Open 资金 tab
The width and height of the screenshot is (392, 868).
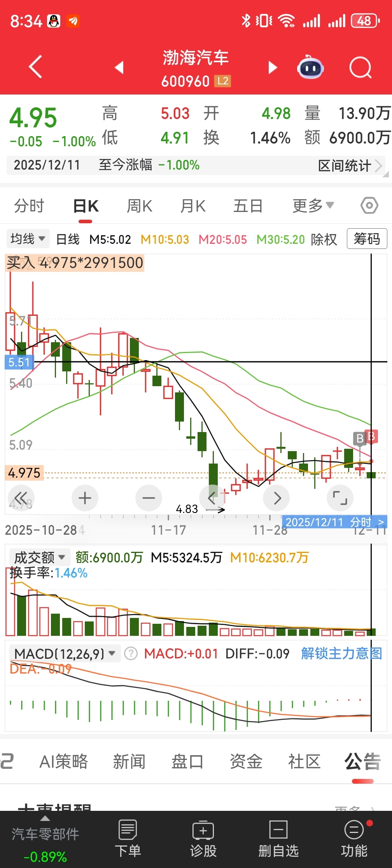point(246,761)
